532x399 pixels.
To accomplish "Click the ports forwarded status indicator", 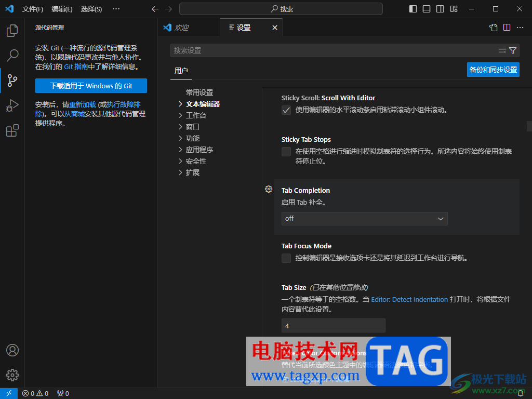I will [x=63, y=393].
